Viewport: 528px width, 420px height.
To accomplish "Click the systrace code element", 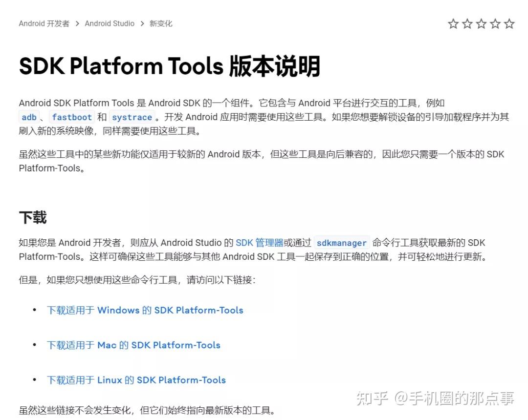I will (x=132, y=117).
